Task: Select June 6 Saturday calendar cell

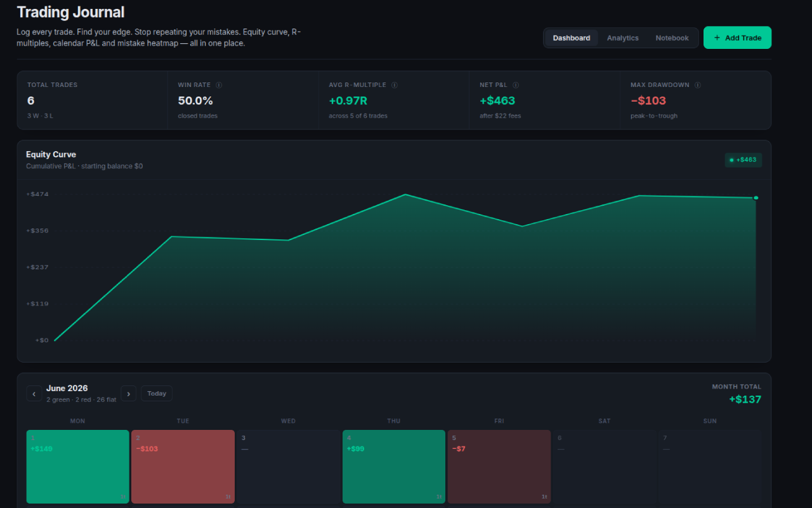Action: click(x=605, y=467)
